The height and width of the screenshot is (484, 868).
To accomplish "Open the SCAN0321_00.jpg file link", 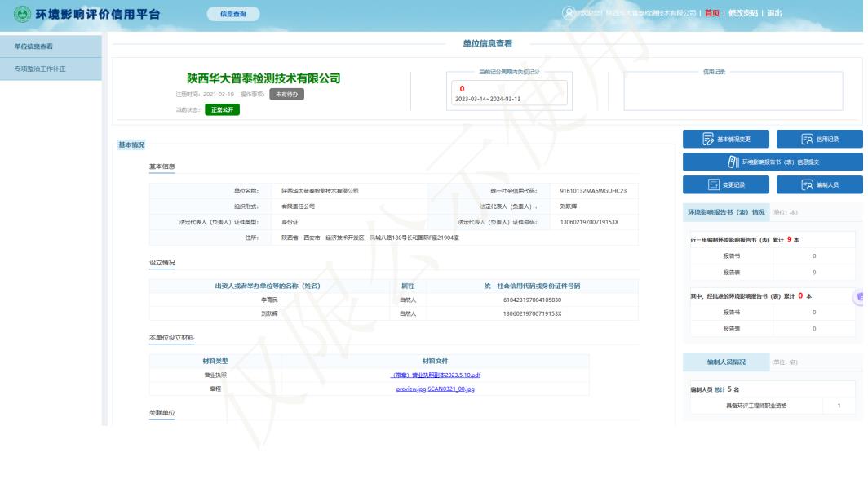I will [x=450, y=389].
